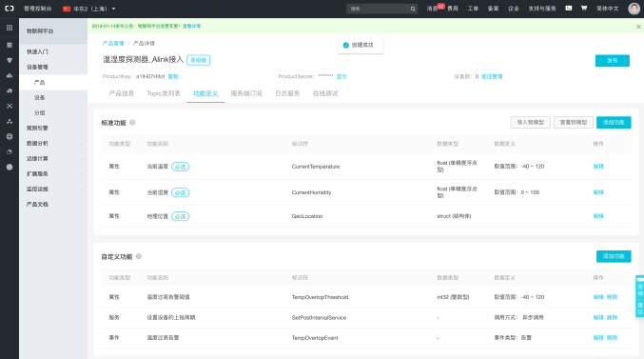The image size is (644, 359).
Task: Click the 前往管理 device link
Action: tap(492, 76)
